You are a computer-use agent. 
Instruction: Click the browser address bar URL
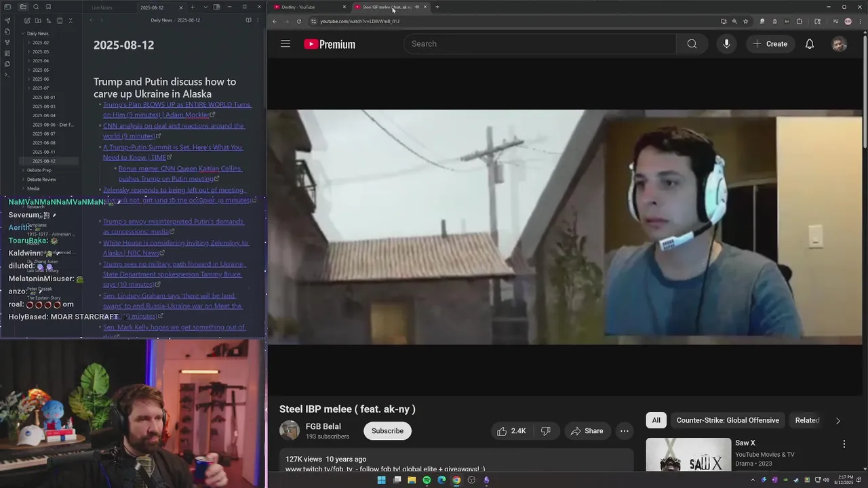[359, 21]
